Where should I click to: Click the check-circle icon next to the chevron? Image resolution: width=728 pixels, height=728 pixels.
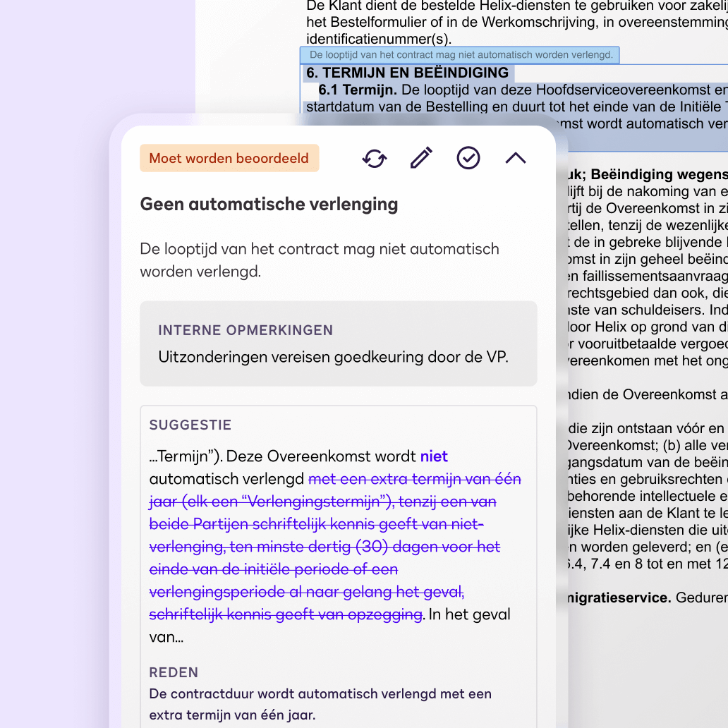[468, 158]
